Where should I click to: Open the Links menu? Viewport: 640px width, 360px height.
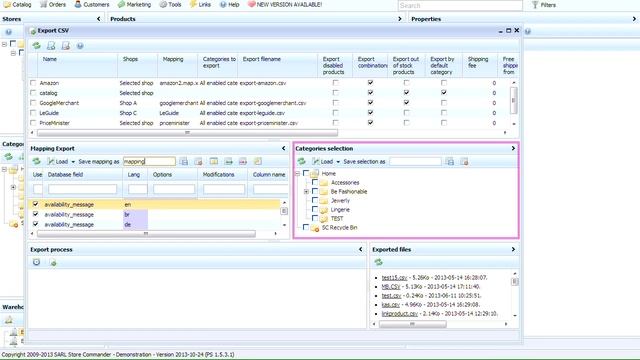tap(200, 4)
